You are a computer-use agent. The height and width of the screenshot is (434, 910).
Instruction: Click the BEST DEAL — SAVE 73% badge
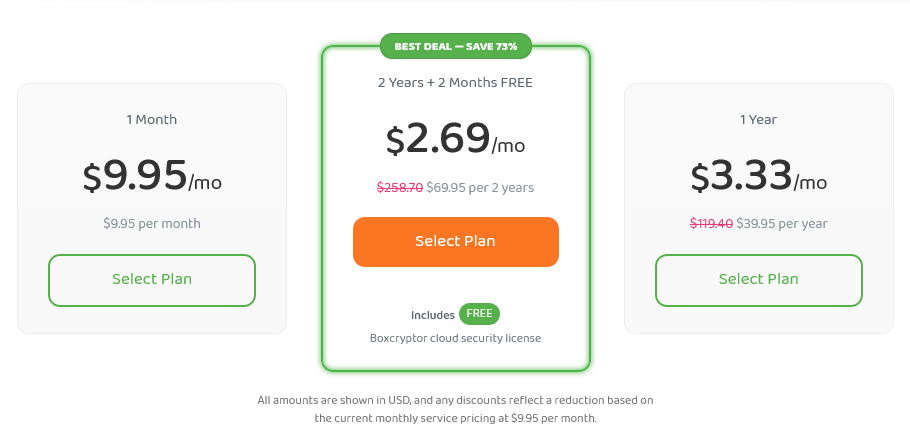(456, 46)
